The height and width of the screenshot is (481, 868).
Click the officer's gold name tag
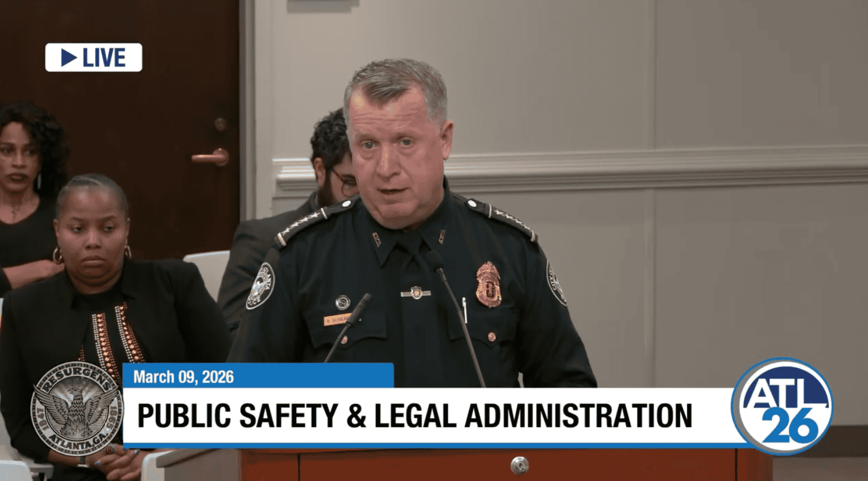[x=336, y=320]
